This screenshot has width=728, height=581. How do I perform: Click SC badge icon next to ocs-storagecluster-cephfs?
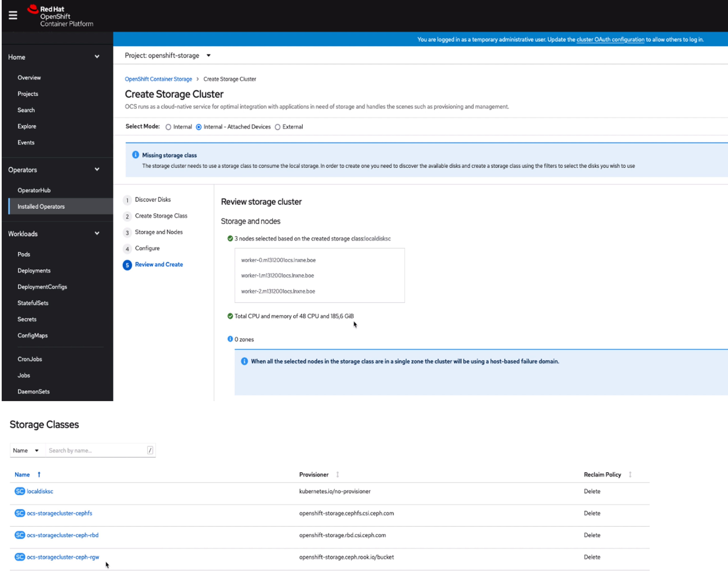point(20,513)
